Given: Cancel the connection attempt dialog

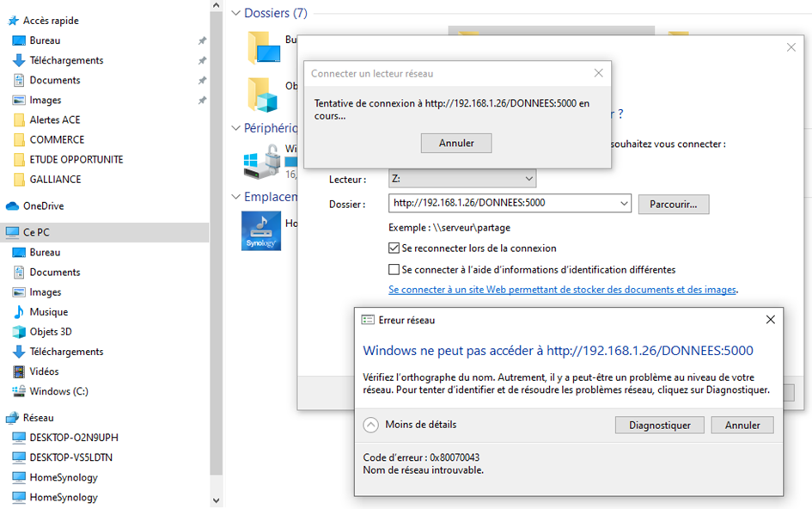Looking at the screenshot, I should [x=456, y=143].
